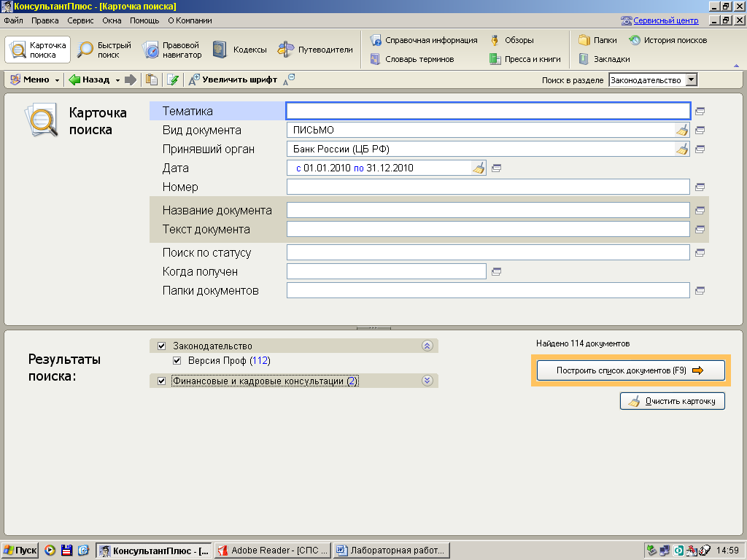Click into the Текст документа input field
The width and height of the screenshot is (747, 560).
tap(488, 229)
